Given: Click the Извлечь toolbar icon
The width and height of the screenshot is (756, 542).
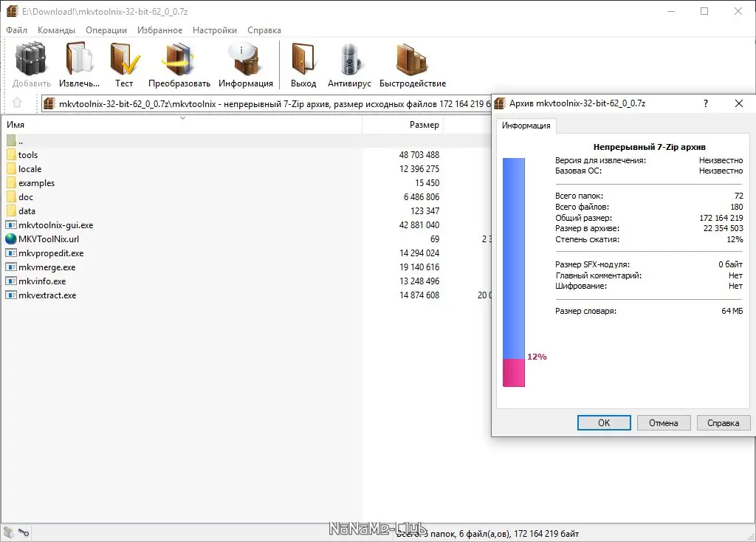Looking at the screenshot, I should (79, 59).
